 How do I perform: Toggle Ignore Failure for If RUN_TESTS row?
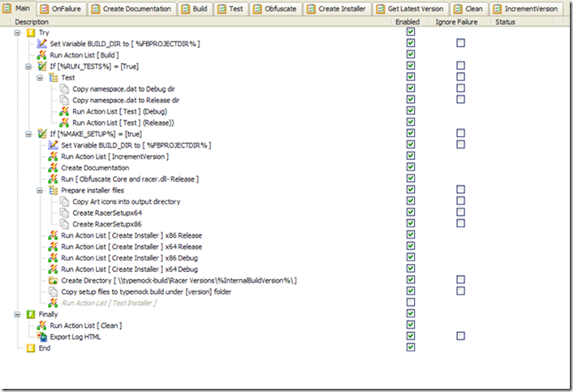[461, 66]
